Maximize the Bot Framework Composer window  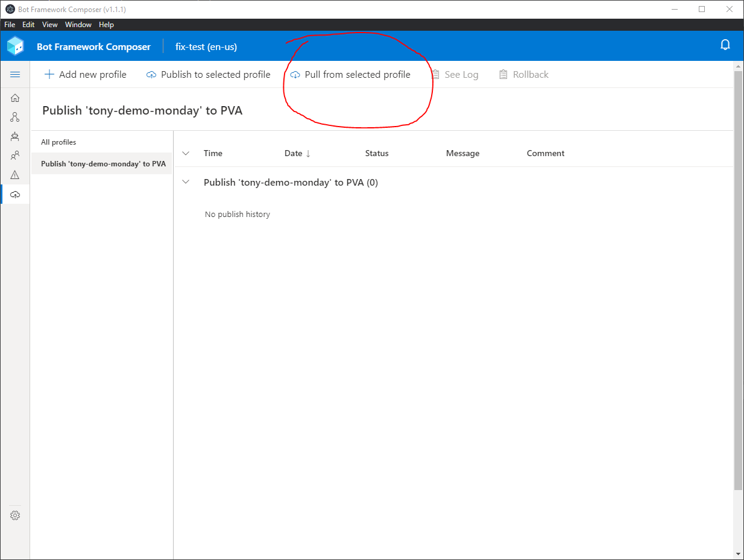[x=702, y=9]
